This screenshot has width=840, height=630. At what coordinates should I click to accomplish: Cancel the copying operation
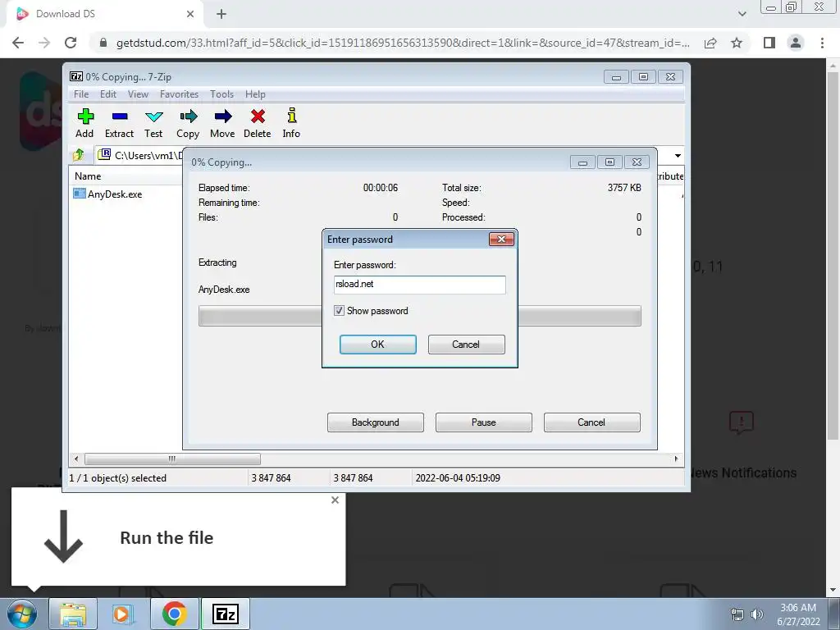pos(592,422)
